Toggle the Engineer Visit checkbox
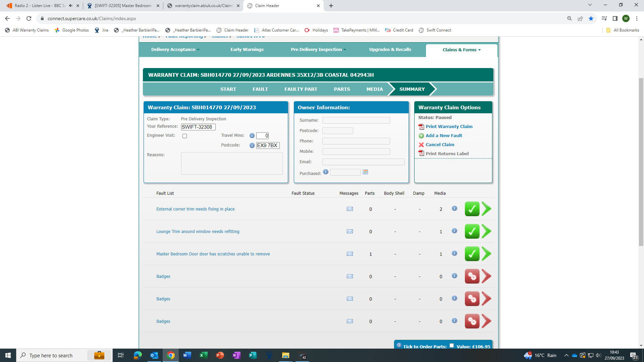Screen dimensions: 644x362 coord(184,136)
